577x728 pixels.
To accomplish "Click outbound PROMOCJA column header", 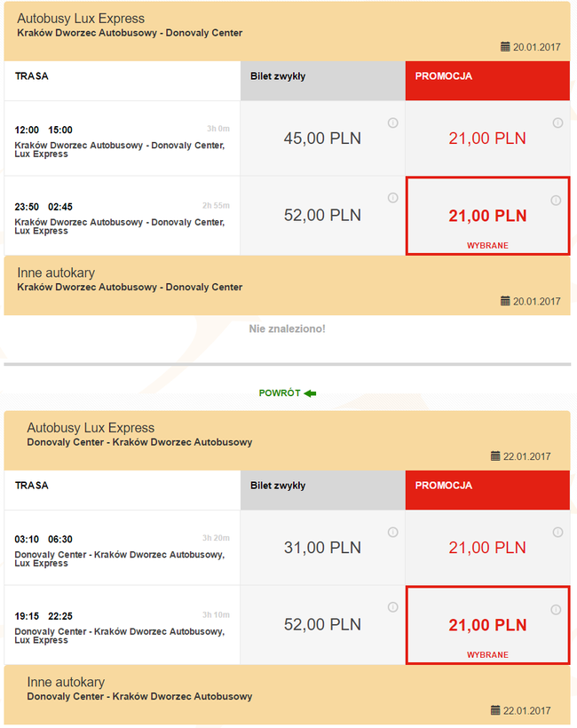I will click(x=486, y=77).
